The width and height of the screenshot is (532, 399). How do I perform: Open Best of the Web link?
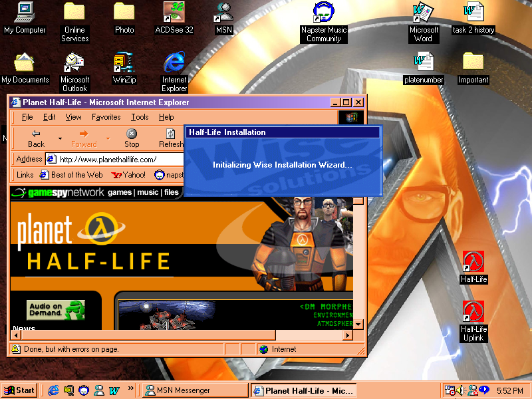71,175
